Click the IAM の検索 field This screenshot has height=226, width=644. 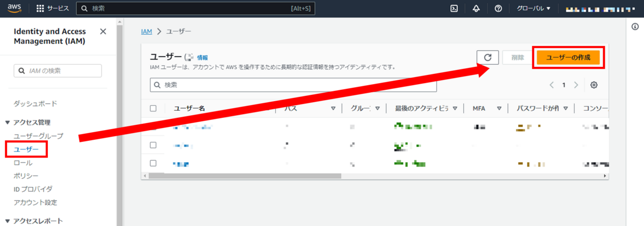click(57, 71)
